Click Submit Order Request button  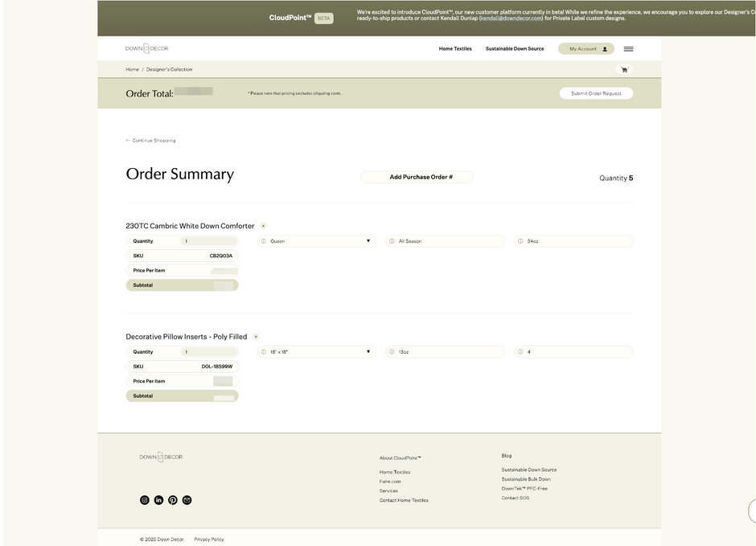coord(596,93)
